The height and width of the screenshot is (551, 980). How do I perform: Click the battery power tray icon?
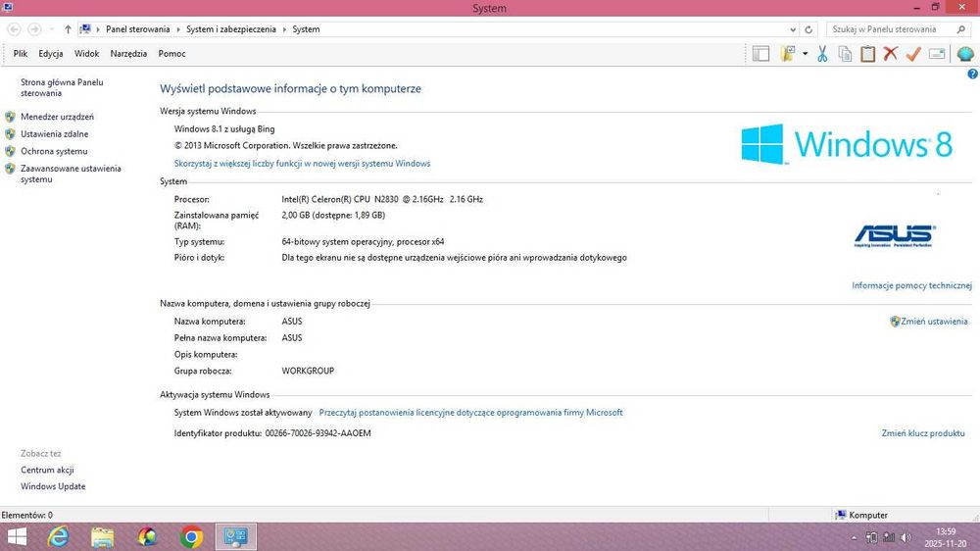(871, 537)
